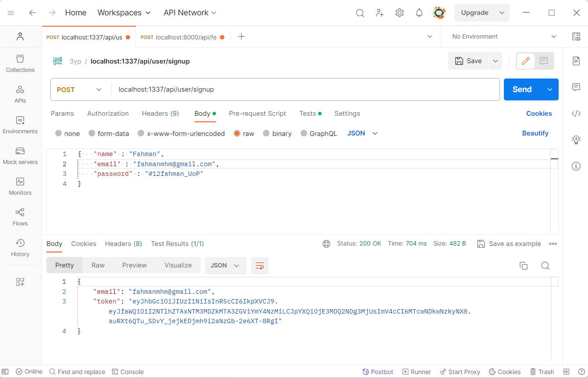Switch to the Params tab
This screenshot has height=378, width=588.
[62, 114]
